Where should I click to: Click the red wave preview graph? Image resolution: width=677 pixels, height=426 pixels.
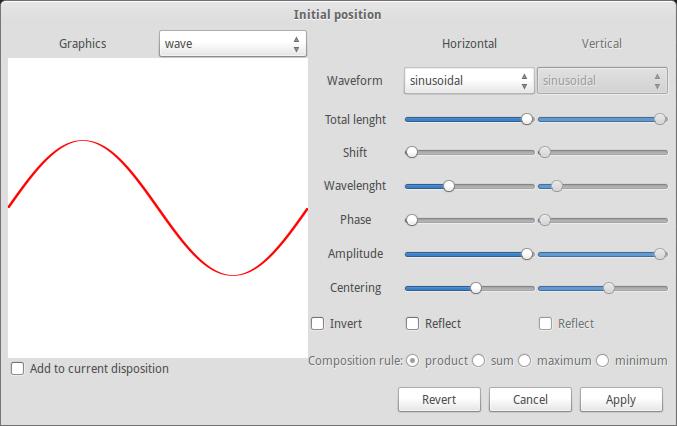(158, 208)
